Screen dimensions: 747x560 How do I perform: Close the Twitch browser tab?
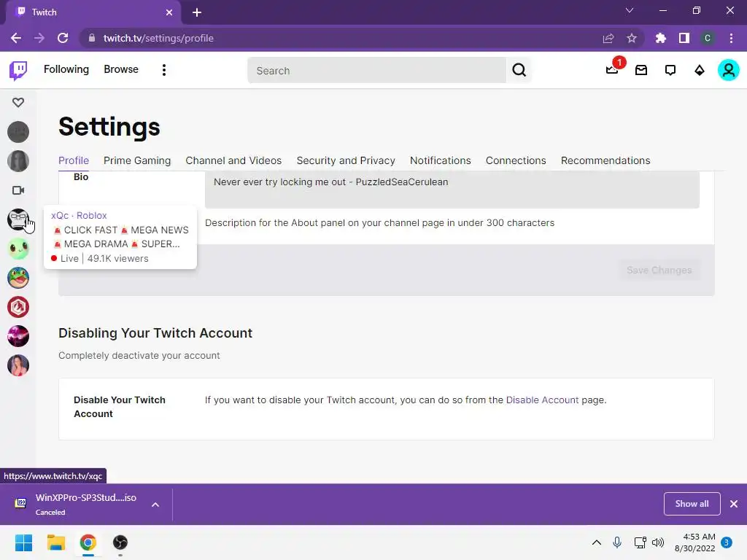tap(169, 12)
